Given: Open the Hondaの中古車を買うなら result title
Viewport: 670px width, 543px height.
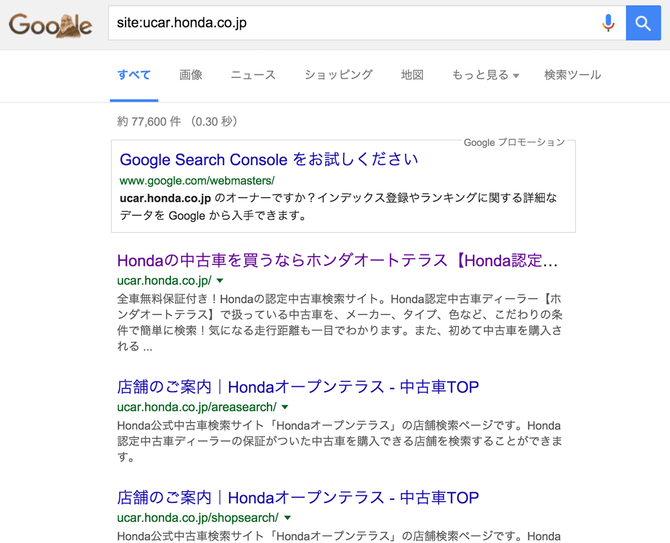Looking at the screenshot, I should [337, 261].
